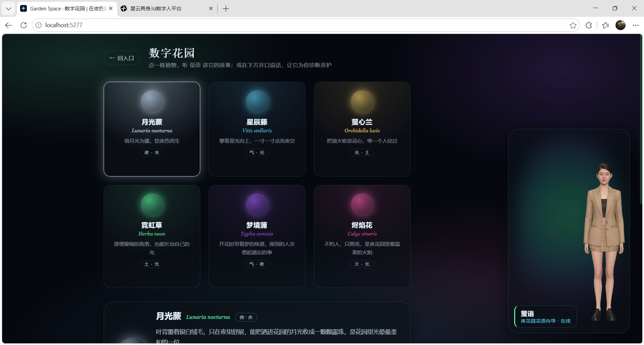Select the 星辰藤 plant card

pyautogui.click(x=257, y=129)
